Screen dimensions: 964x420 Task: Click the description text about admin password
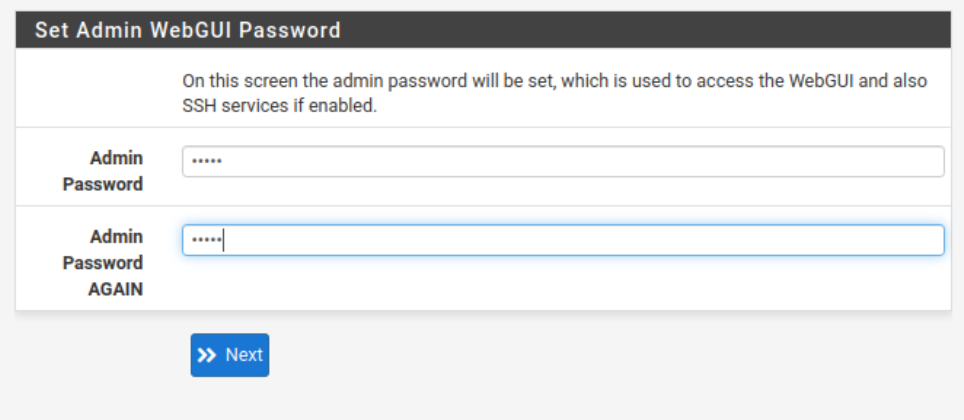tap(555, 93)
